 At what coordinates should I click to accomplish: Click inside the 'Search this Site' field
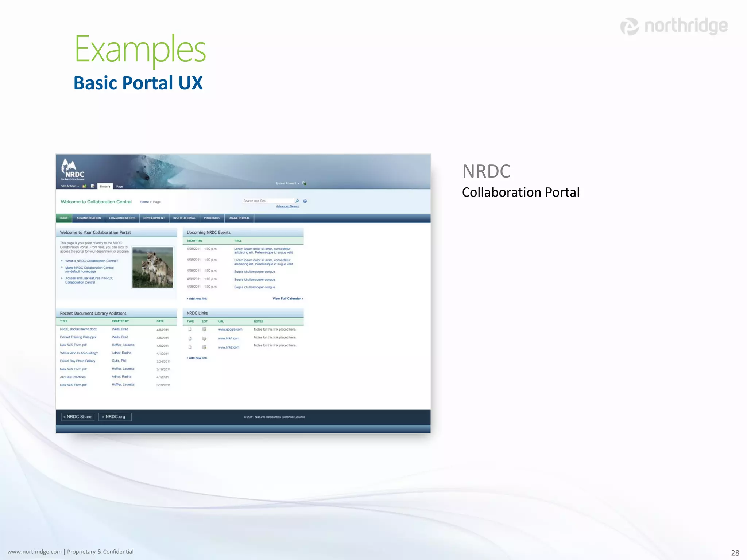(x=268, y=201)
